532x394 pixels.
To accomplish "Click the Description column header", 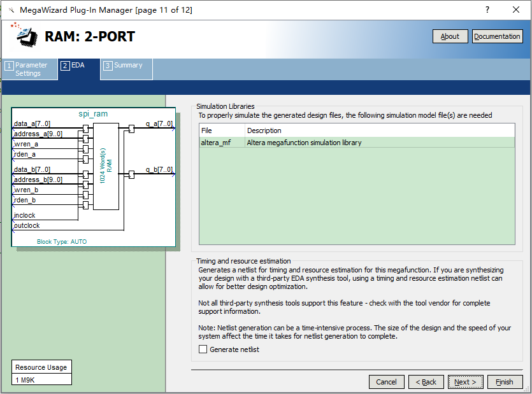I will coord(264,130).
